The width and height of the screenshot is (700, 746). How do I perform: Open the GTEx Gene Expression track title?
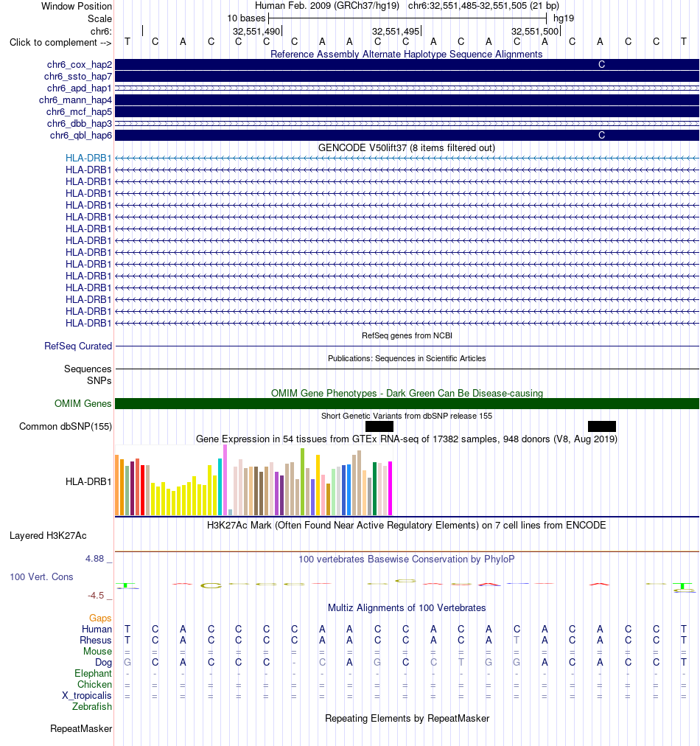pos(407,439)
